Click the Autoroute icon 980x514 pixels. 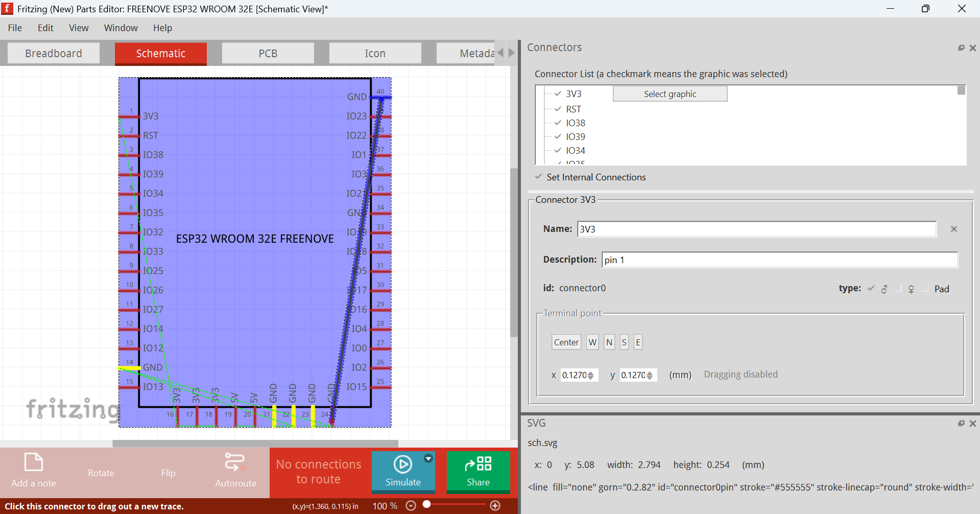click(235, 462)
